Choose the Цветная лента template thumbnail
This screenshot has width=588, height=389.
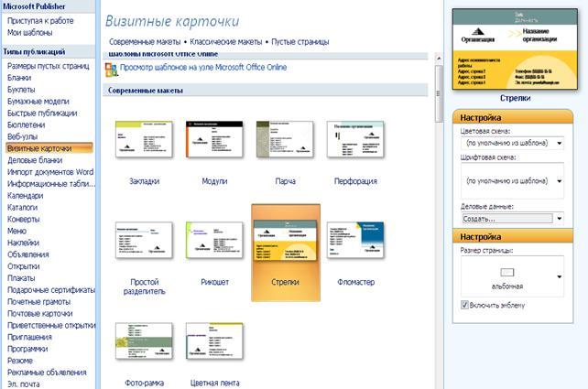[x=214, y=341]
